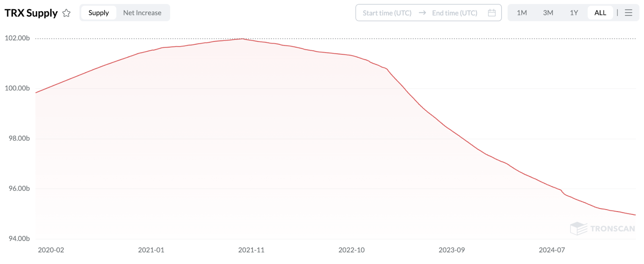Focus the End time (UTC) field

click(x=454, y=13)
